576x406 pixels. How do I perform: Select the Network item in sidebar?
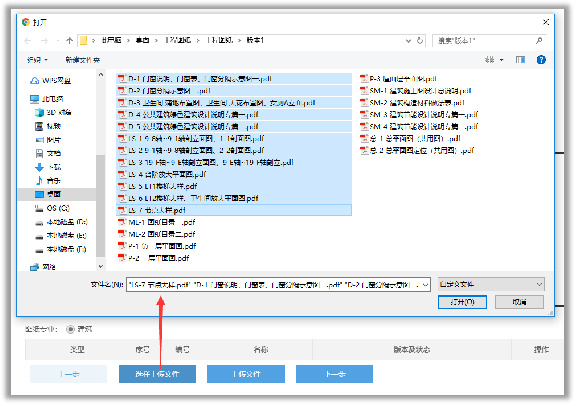tap(43, 267)
